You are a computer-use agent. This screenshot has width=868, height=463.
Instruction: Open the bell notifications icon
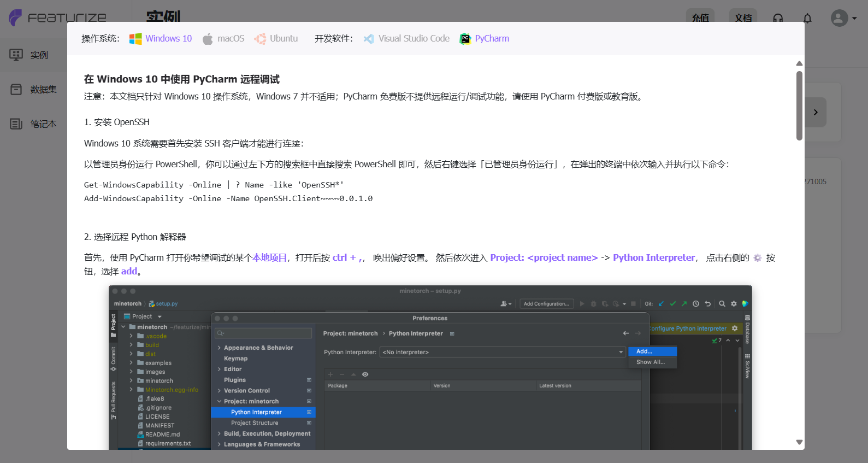(807, 18)
